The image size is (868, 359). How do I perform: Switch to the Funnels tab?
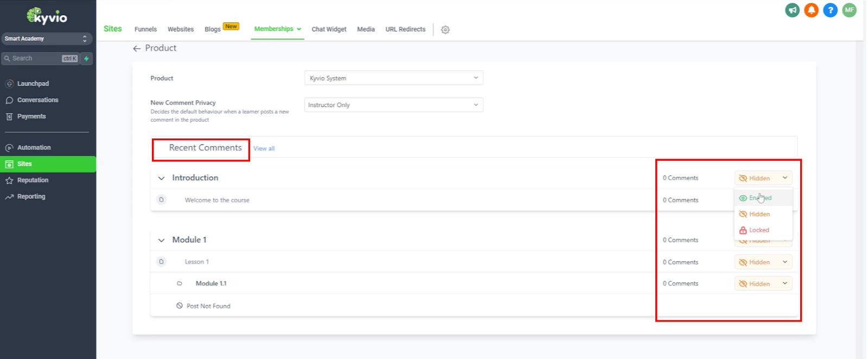145,29
